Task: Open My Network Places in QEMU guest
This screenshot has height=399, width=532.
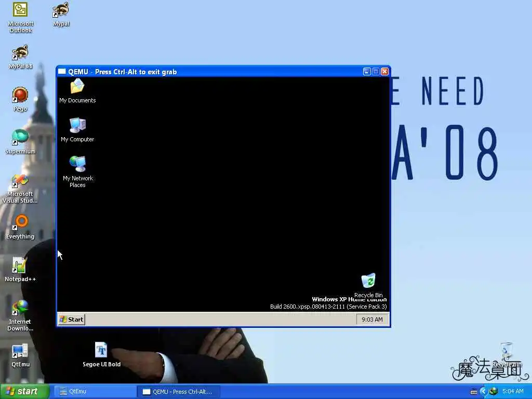Action: 78,171
